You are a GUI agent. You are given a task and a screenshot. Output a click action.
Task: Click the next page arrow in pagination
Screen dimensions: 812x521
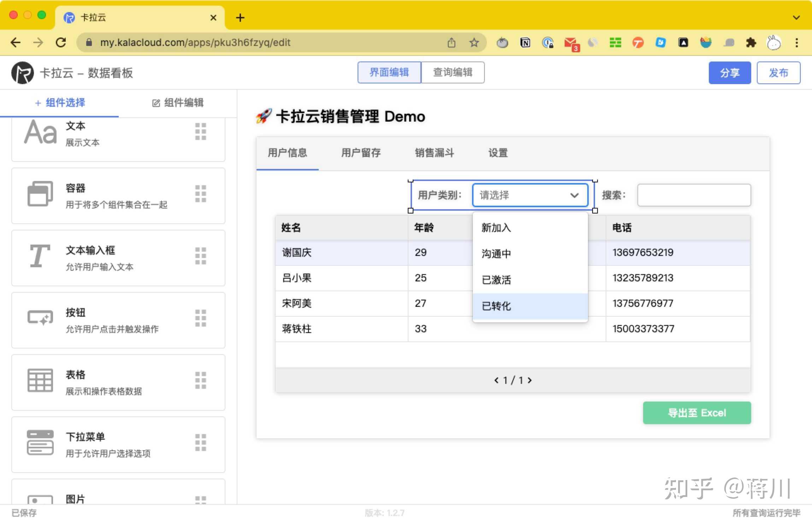point(530,380)
